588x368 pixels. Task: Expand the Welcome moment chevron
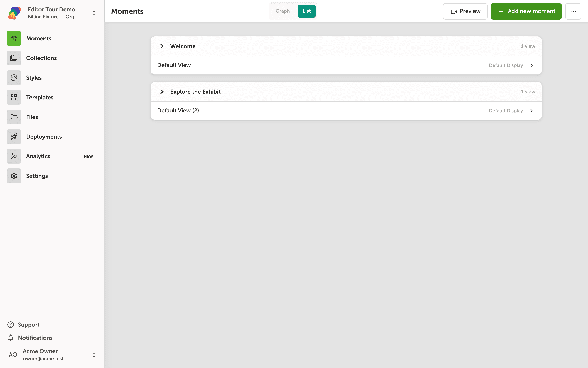[162, 46]
